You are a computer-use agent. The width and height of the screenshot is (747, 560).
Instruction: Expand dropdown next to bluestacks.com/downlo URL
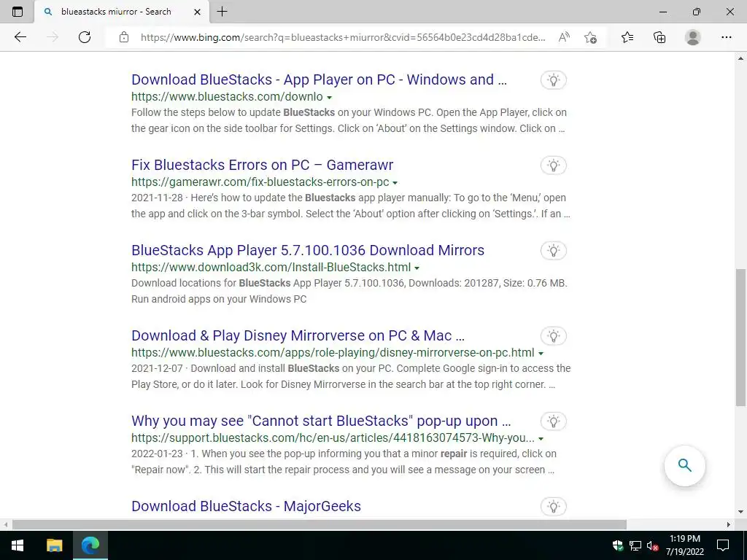coord(329,97)
